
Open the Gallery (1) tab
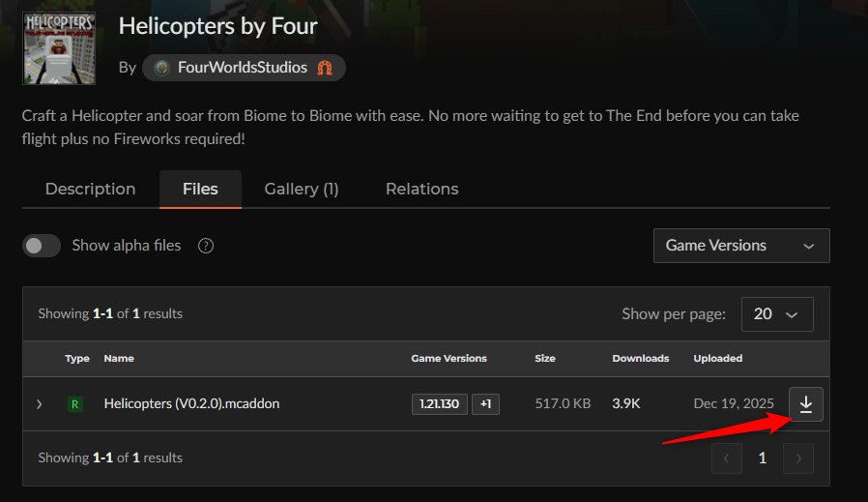click(x=302, y=189)
